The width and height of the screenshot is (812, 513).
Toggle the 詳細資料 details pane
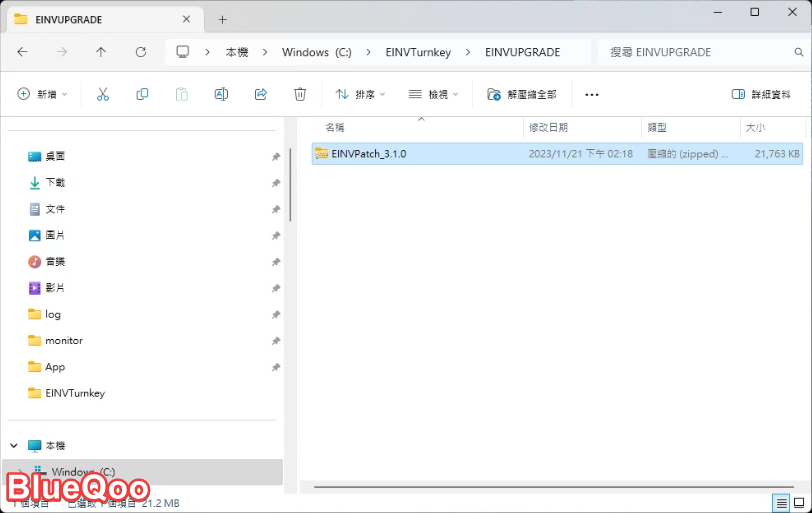(761, 94)
